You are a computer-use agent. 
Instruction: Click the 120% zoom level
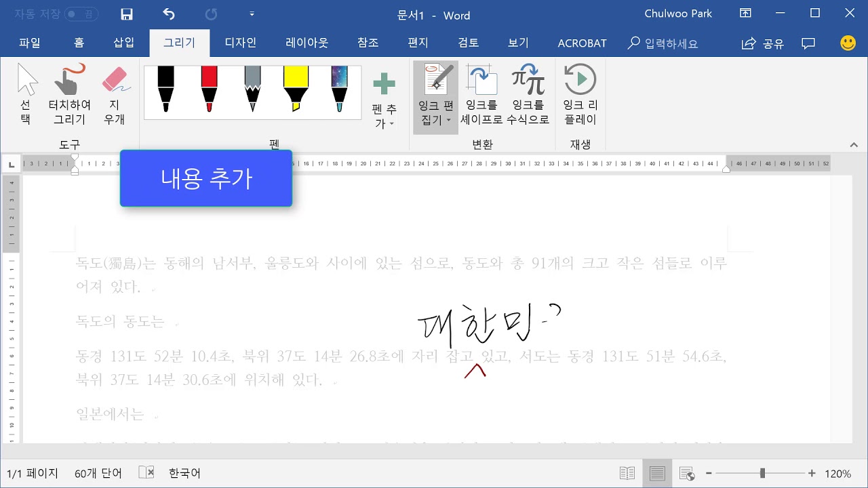coord(838,474)
